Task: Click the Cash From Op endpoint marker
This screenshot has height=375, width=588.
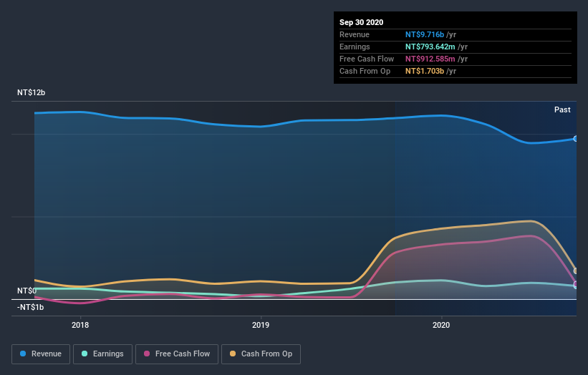Action: tap(576, 271)
